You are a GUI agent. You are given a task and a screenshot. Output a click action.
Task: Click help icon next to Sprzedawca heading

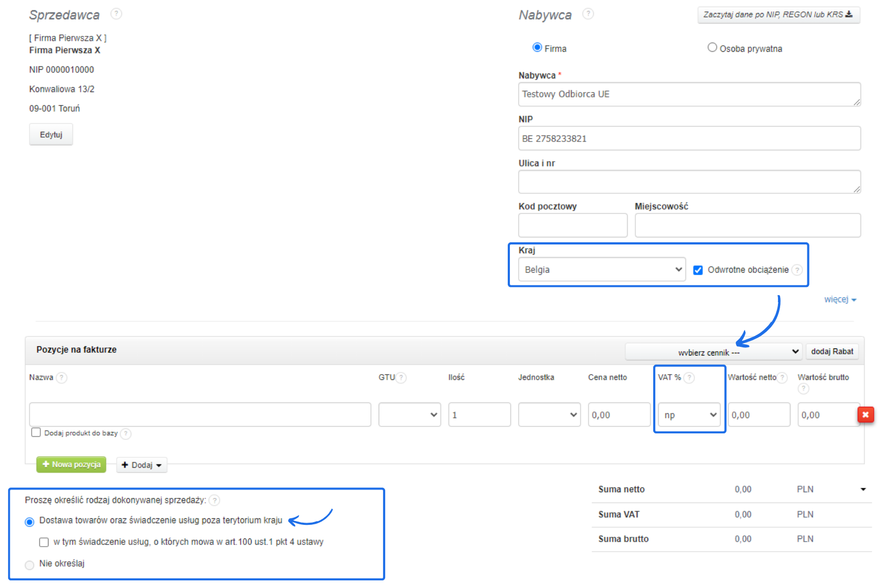point(116,14)
